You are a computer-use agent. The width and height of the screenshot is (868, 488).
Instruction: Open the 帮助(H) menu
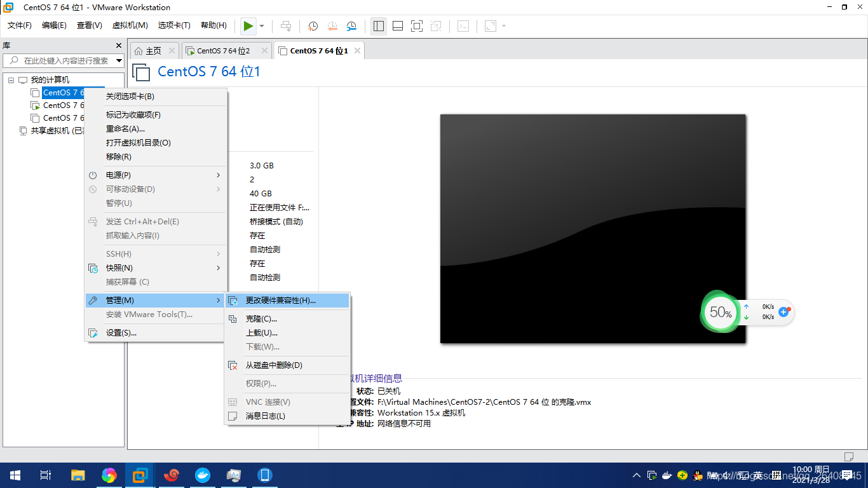pos(214,25)
